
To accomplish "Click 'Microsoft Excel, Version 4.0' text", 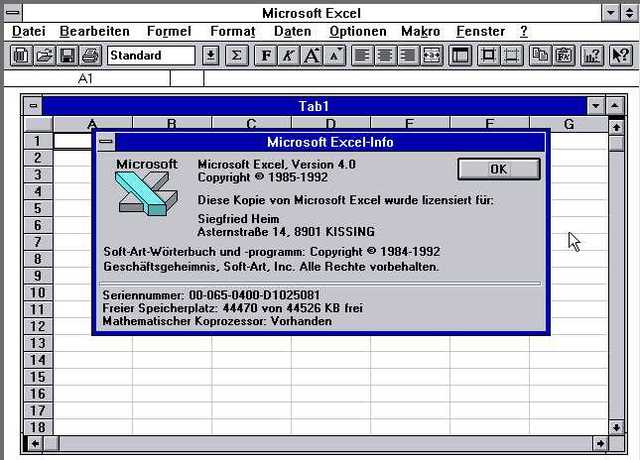I will (x=276, y=164).
